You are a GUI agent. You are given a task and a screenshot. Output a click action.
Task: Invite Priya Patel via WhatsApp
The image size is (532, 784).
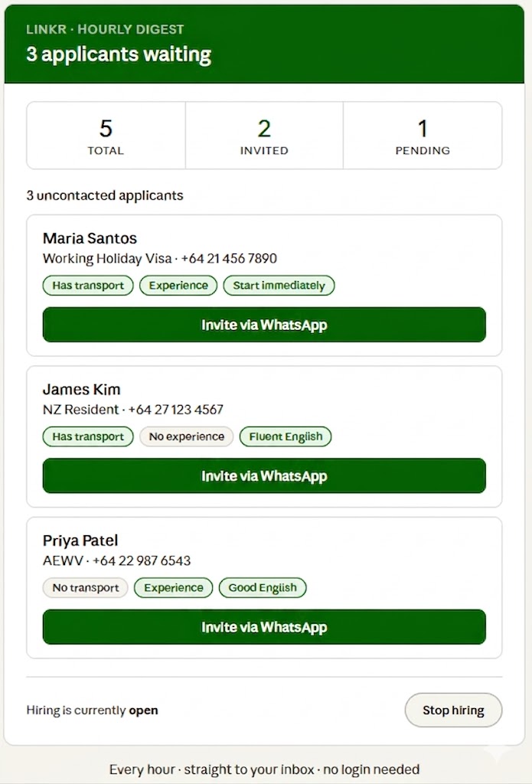coord(264,627)
